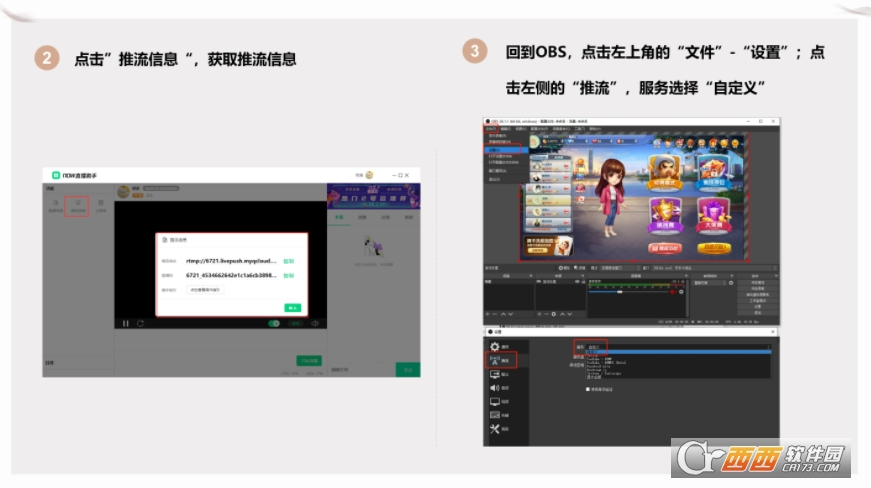The height and width of the screenshot is (488, 871).
Task: Remove scene with minus in Scenes panel
Action: click(x=495, y=314)
